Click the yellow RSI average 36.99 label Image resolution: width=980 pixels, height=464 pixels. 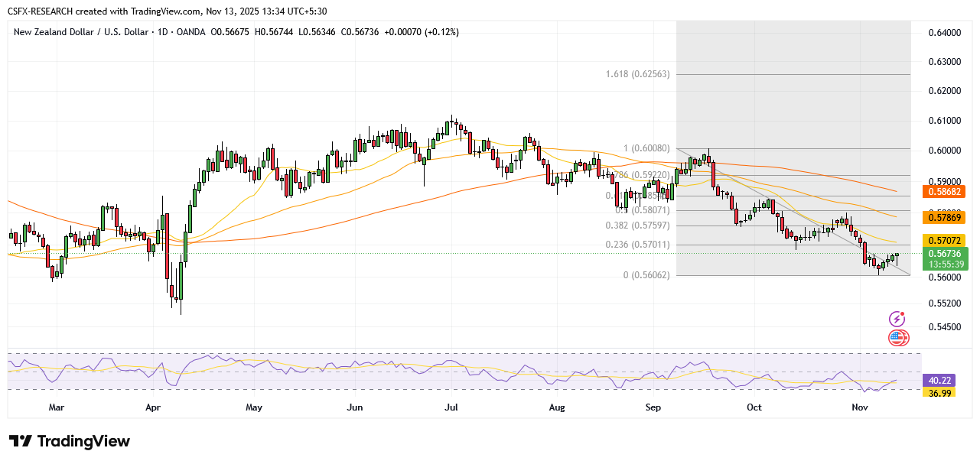click(942, 392)
